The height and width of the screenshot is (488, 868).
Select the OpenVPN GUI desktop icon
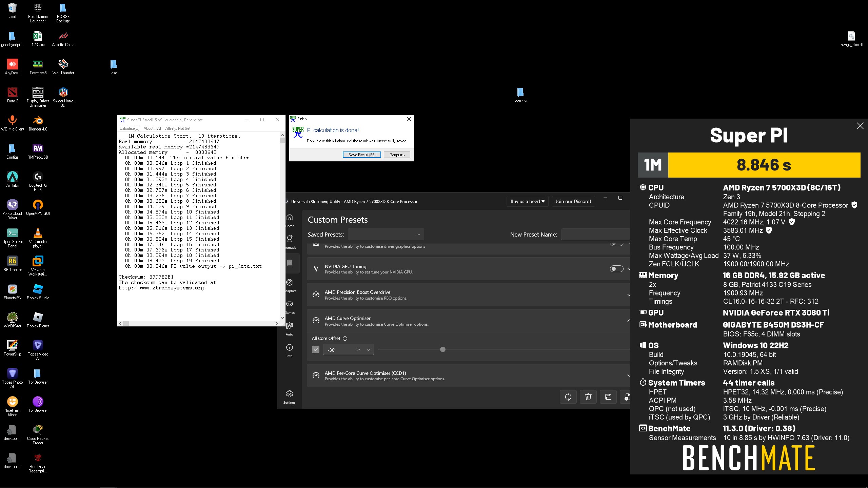click(38, 207)
